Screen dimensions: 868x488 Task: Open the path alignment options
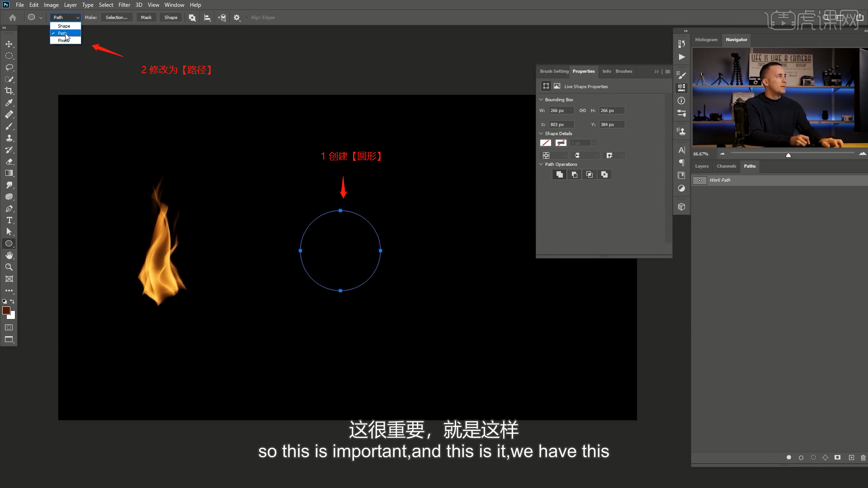pyautogui.click(x=207, y=18)
